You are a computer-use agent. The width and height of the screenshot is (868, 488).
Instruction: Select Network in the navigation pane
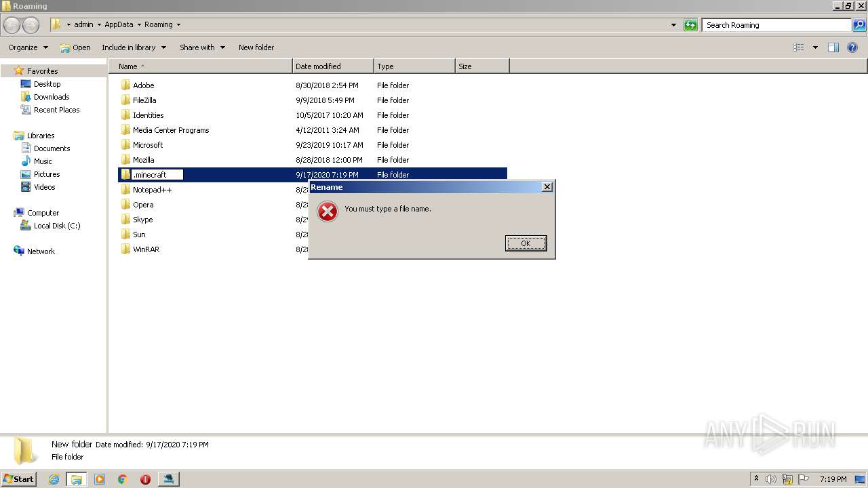(41, 251)
